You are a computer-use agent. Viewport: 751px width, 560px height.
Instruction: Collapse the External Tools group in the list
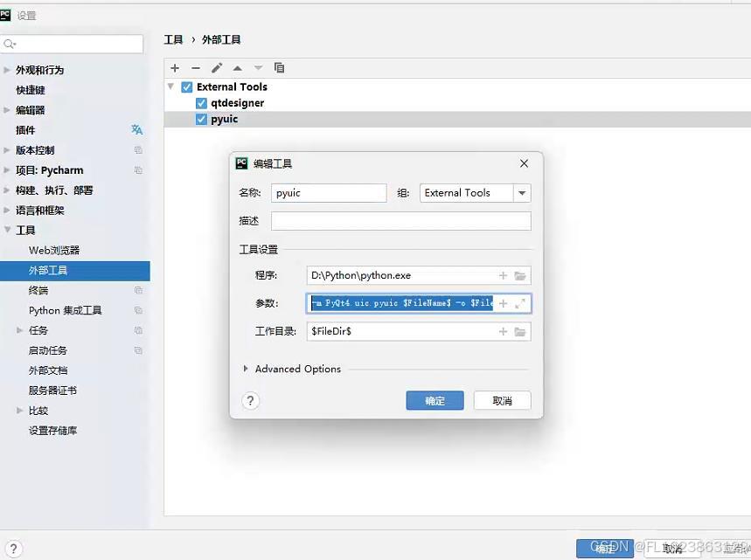point(170,86)
